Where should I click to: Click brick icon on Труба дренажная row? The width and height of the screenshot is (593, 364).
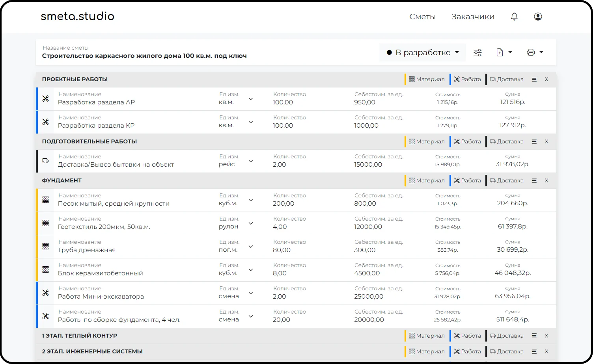click(46, 246)
